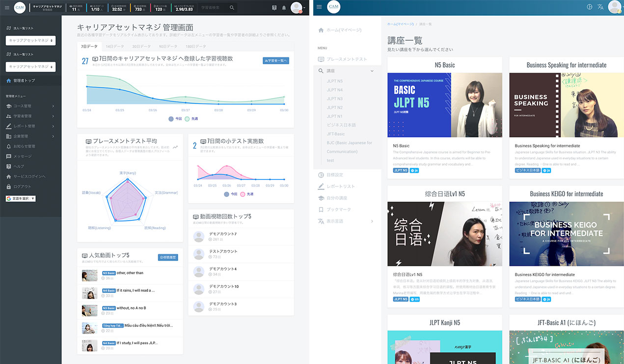
Task: Click the レポートリスト pencil icon
Action: pyautogui.click(x=321, y=186)
